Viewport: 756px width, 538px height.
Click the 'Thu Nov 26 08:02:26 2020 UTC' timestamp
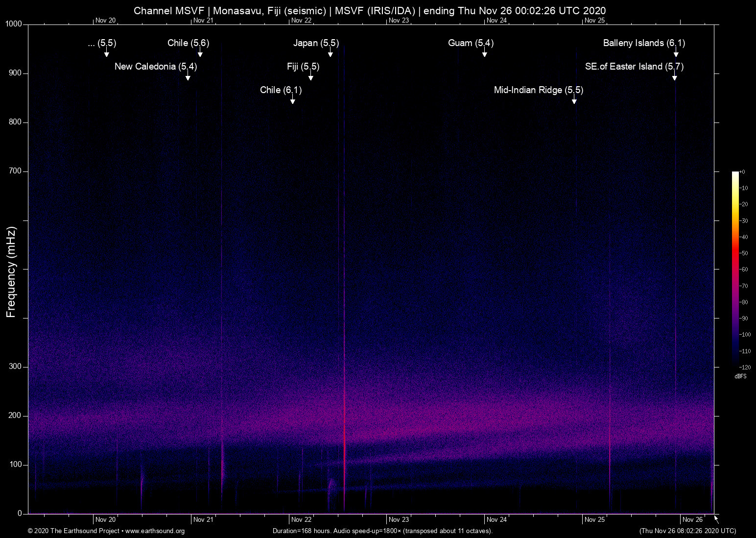click(x=687, y=531)
